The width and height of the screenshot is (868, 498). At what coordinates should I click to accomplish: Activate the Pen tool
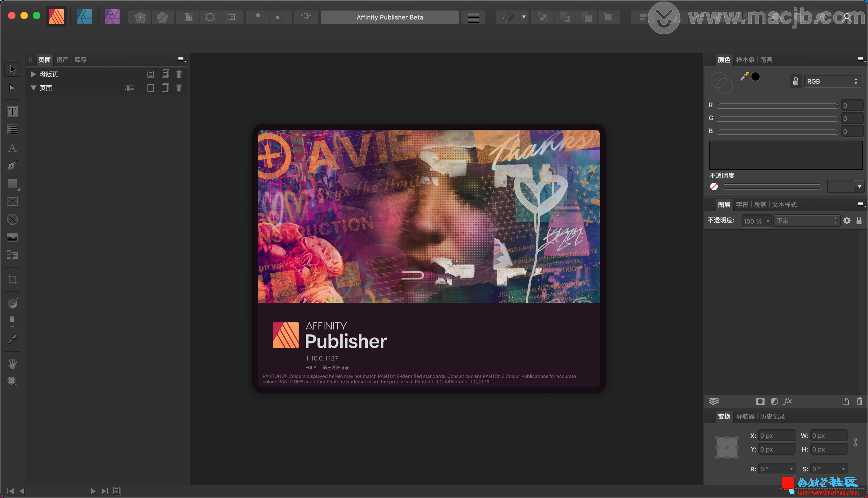(12, 166)
